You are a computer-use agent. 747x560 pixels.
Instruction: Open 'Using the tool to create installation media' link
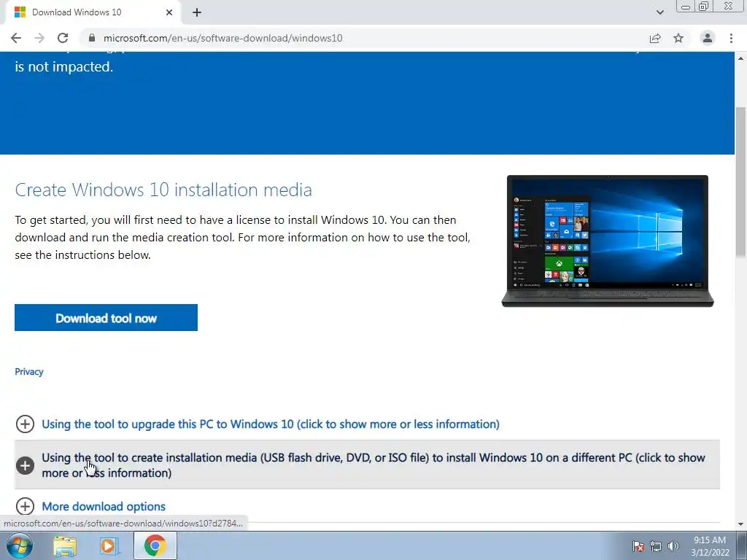pos(373,465)
